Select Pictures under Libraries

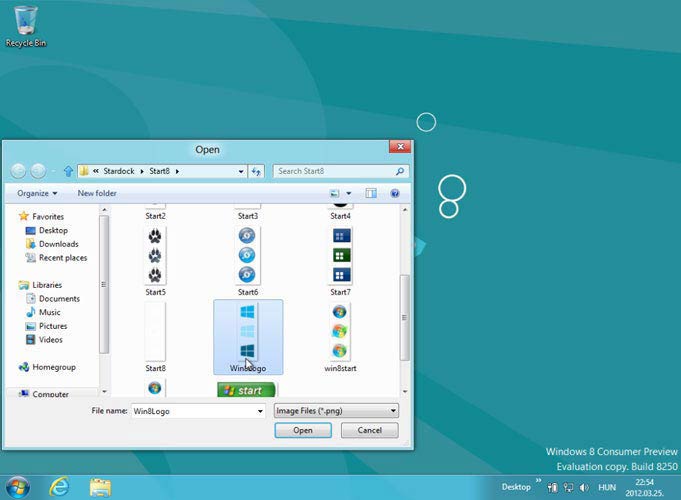53,326
